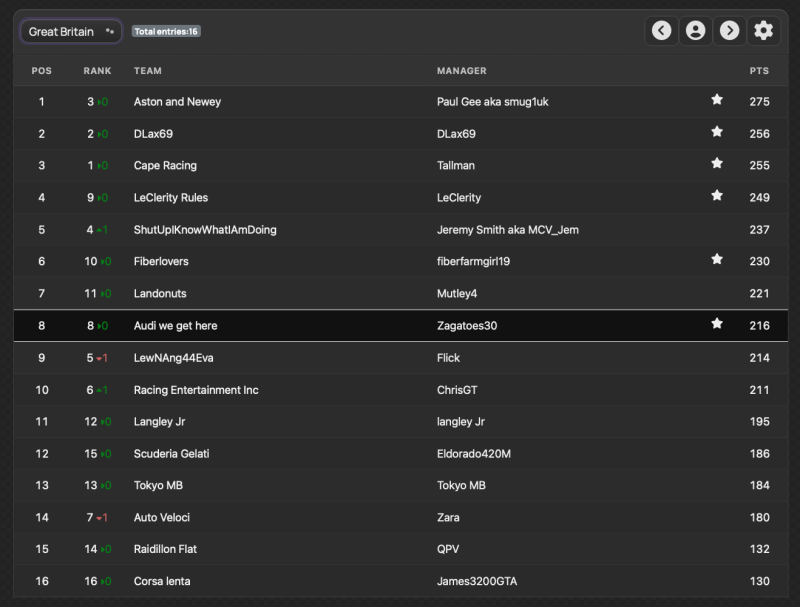The image size is (800, 607).
Task: Click the 237 points value
Action: pyautogui.click(x=759, y=230)
